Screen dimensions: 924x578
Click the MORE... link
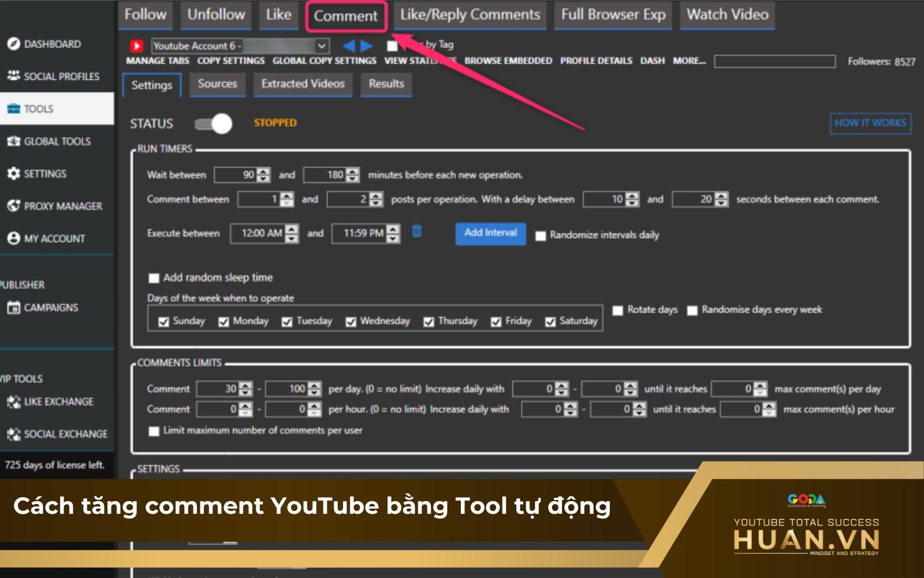pos(690,61)
